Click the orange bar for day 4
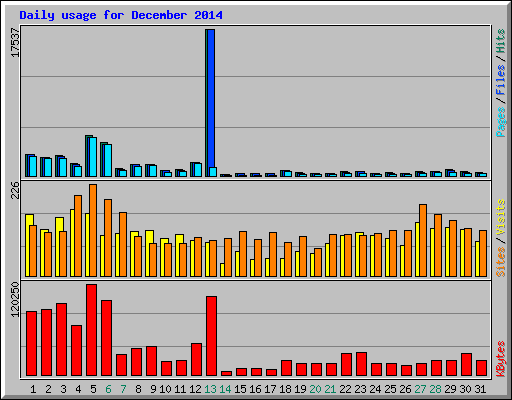This screenshot has width=512, height=400. [78, 236]
